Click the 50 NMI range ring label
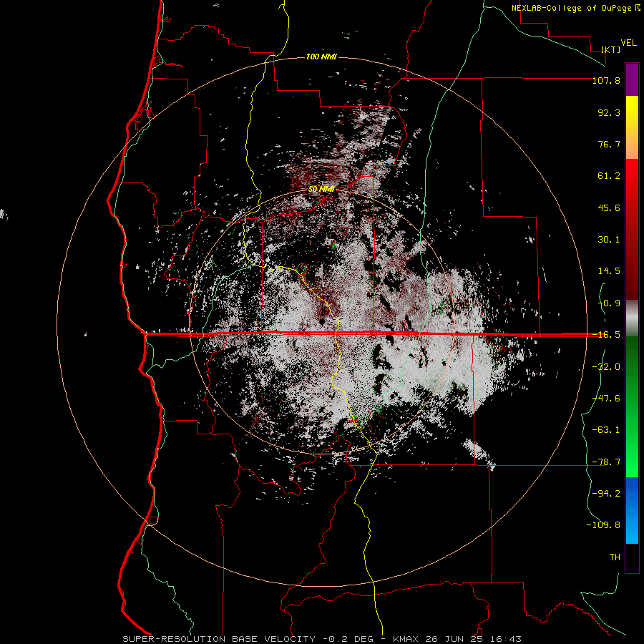Viewport: 644px width, 644px height. click(x=321, y=190)
